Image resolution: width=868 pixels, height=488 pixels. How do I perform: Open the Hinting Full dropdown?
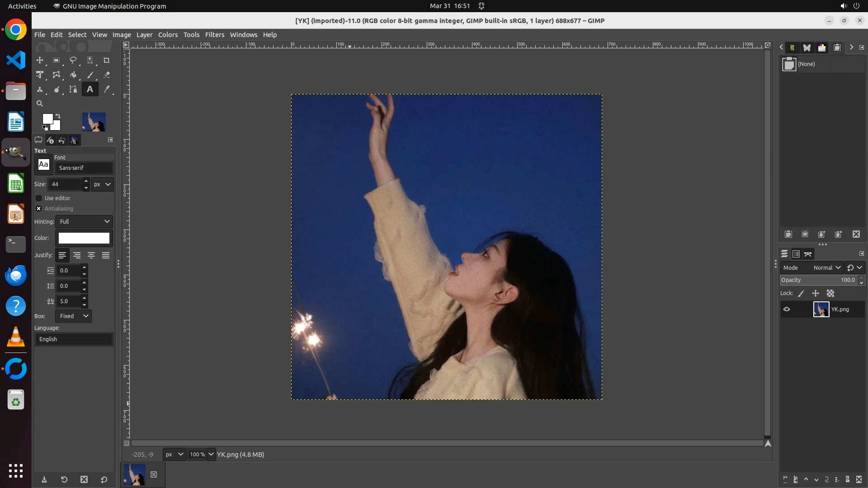pos(84,221)
